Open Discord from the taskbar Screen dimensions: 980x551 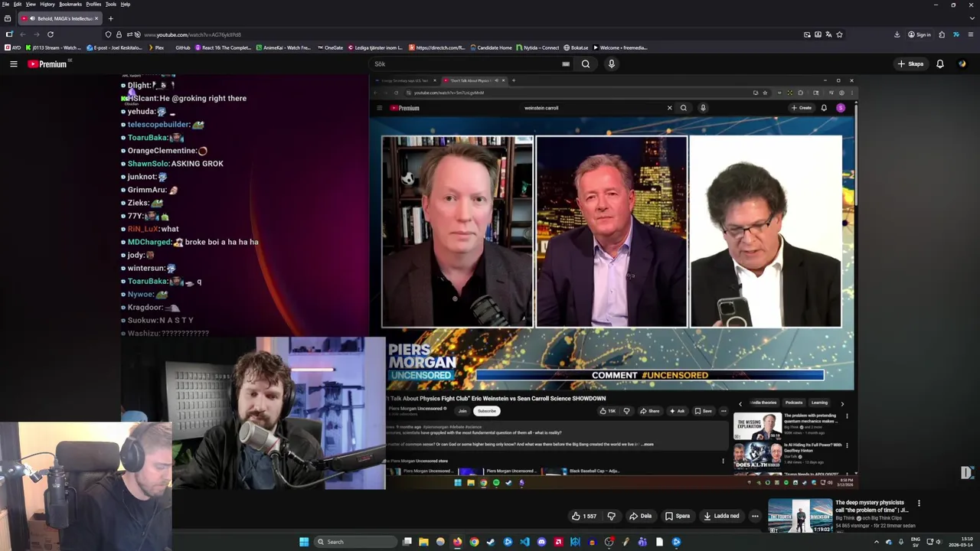coord(541,542)
